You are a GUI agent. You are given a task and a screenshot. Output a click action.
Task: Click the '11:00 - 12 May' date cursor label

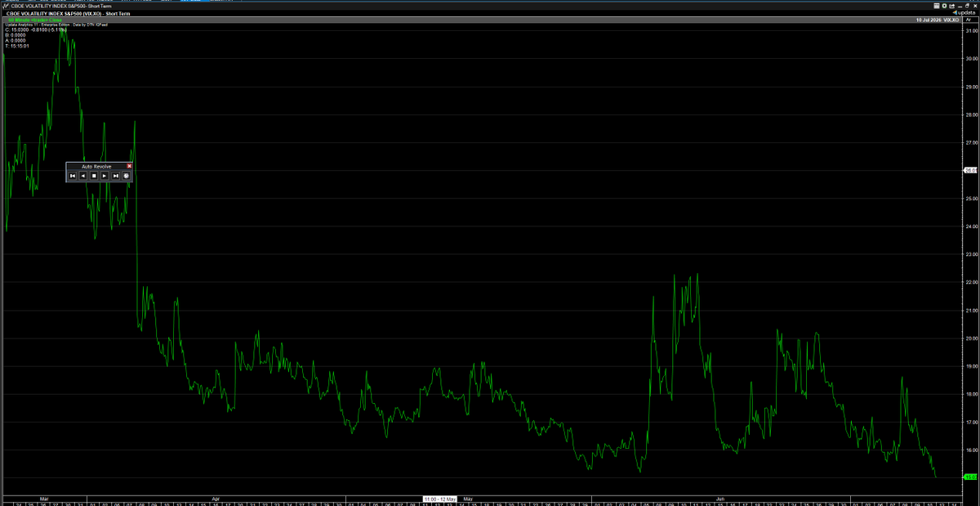click(439, 498)
